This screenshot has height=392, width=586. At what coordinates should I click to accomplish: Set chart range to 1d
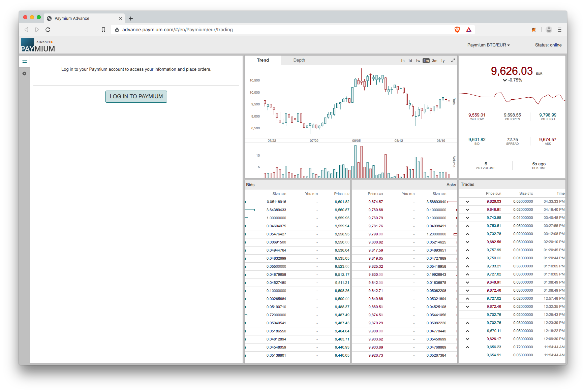(x=410, y=61)
